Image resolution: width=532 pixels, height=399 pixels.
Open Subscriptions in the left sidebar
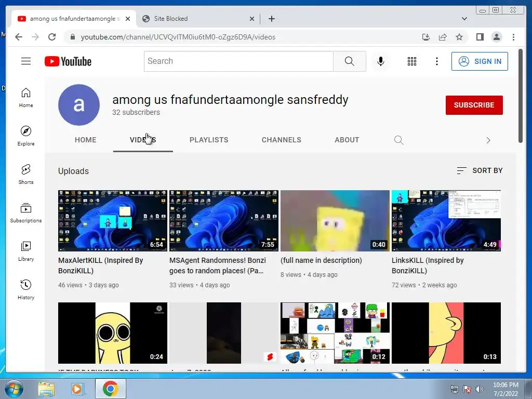coord(26,213)
